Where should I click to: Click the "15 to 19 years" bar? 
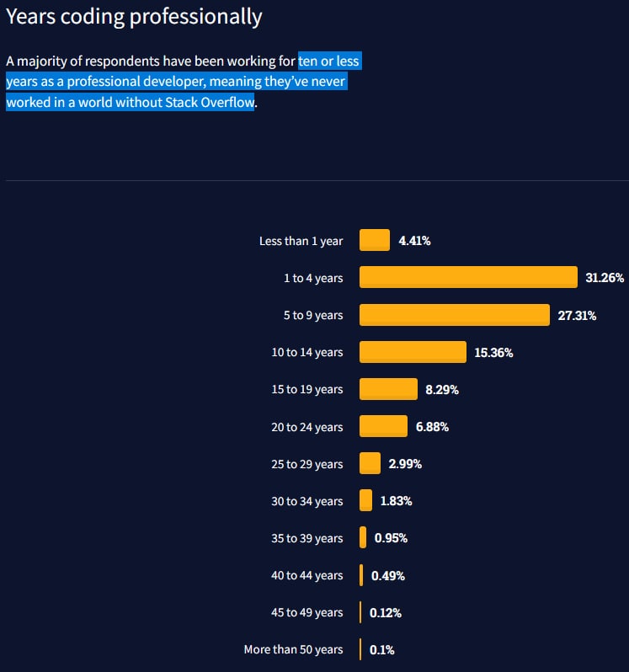pyautogui.click(x=388, y=389)
